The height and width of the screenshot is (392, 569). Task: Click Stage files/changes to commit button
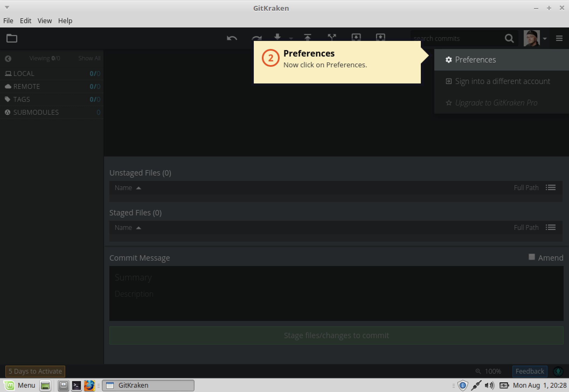[x=336, y=335]
